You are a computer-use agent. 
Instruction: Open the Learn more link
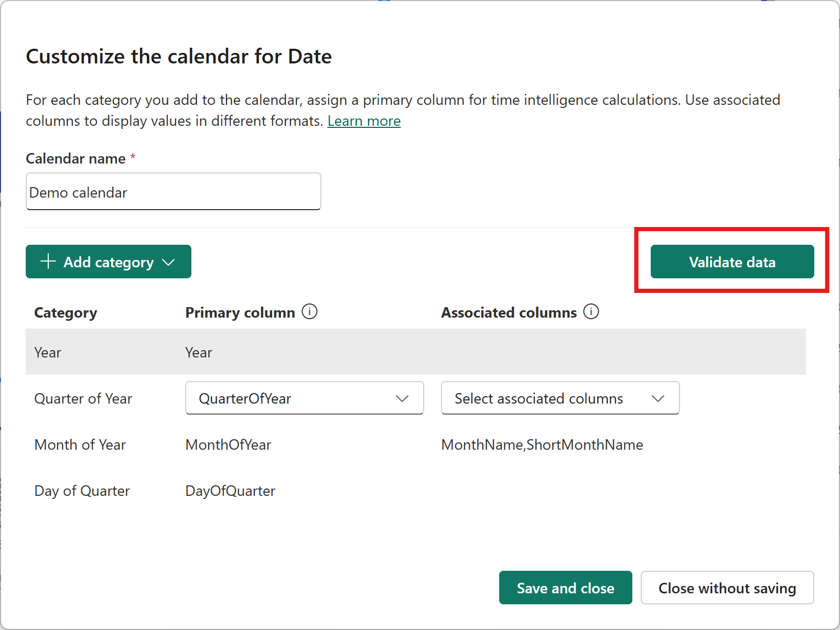(364, 121)
